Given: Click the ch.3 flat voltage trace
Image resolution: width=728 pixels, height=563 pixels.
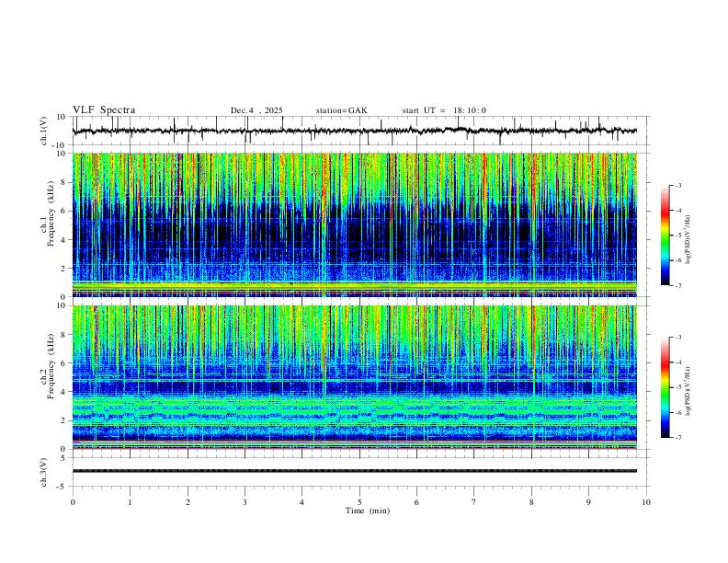Looking at the screenshot, I should 355,471.
